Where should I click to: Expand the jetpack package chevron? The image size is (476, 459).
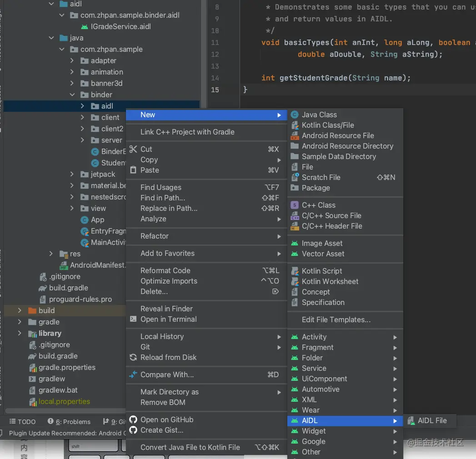pyautogui.click(x=72, y=174)
